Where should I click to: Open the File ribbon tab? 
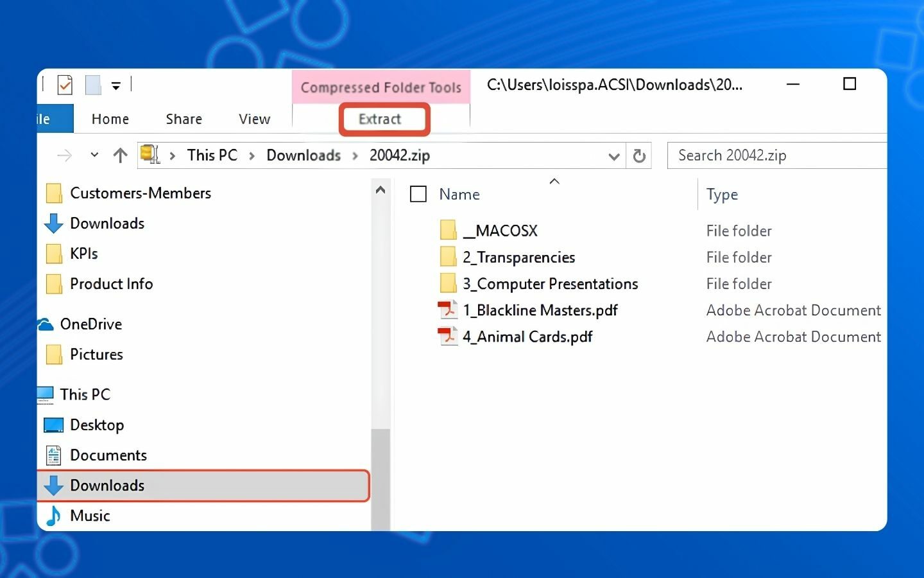pyautogui.click(x=54, y=119)
